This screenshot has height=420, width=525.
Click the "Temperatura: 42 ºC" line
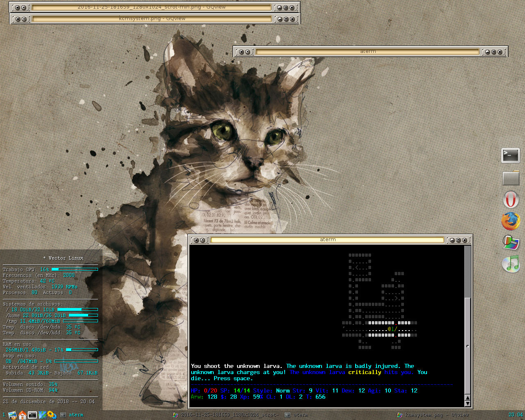[x=28, y=281]
